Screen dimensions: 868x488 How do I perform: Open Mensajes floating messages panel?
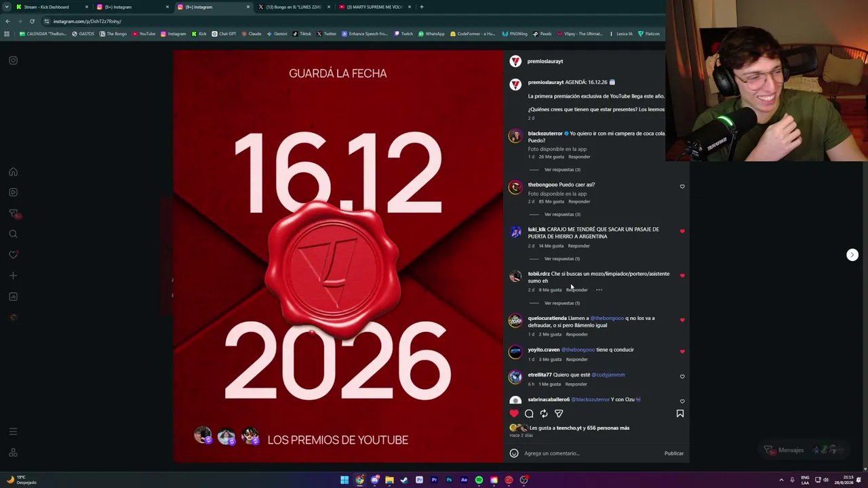click(804, 450)
